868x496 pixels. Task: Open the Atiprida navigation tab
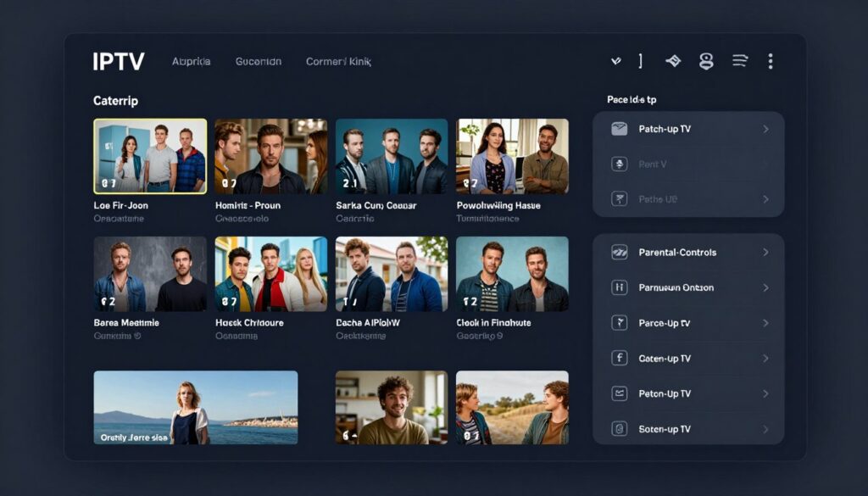tap(191, 61)
